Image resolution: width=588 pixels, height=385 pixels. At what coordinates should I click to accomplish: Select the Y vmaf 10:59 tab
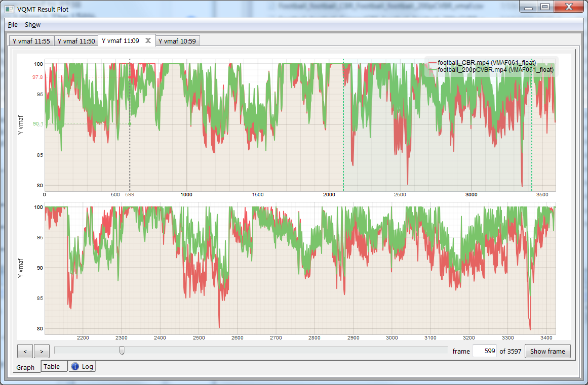[x=177, y=41]
